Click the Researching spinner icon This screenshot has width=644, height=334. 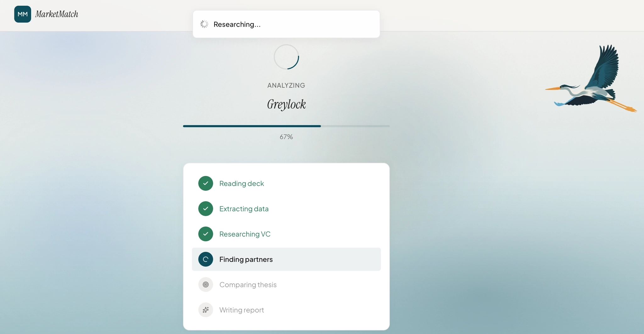coord(204,24)
